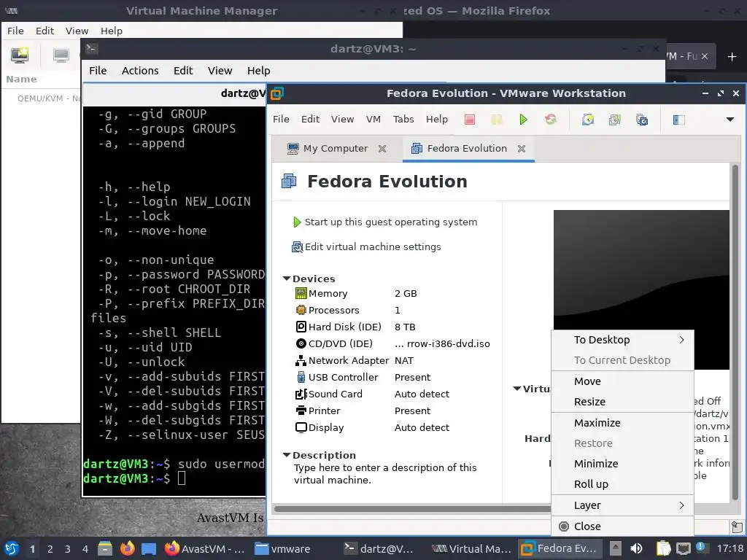747x560 pixels.
Task: Click the volume speaker tray icon
Action: [x=636, y=548]
